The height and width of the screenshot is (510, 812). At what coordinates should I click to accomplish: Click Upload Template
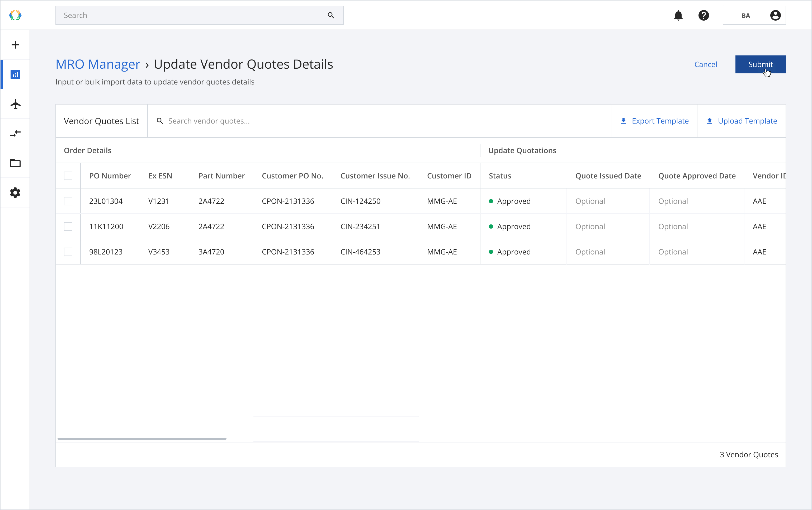click(741, 121)
